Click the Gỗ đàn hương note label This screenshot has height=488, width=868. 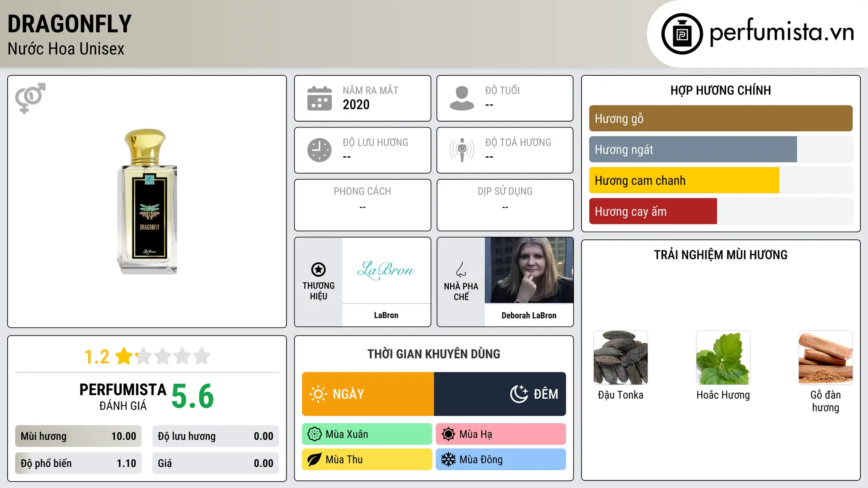(x=826, y=401)
